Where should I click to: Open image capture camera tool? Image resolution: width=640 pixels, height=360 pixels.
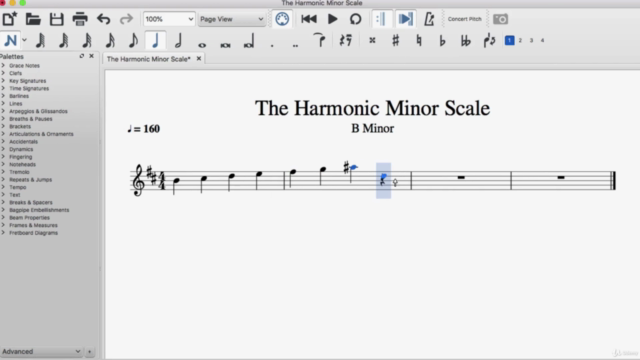500,19
